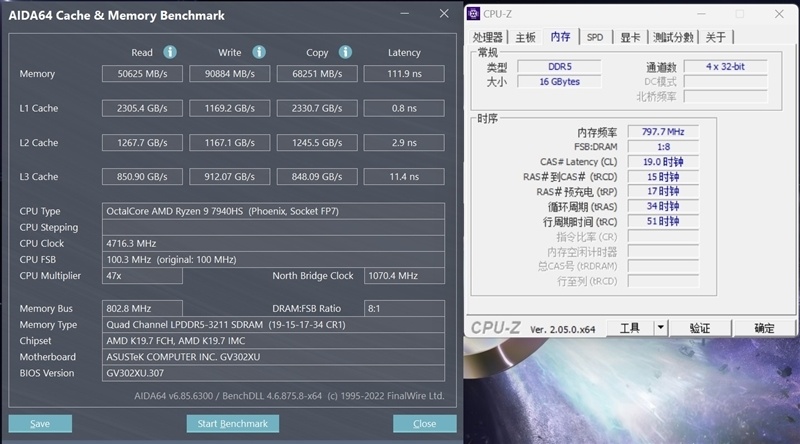
Task: Click L1 Cache Copy value 2330.7 GB/s
Action: click(x=317, y=108)
